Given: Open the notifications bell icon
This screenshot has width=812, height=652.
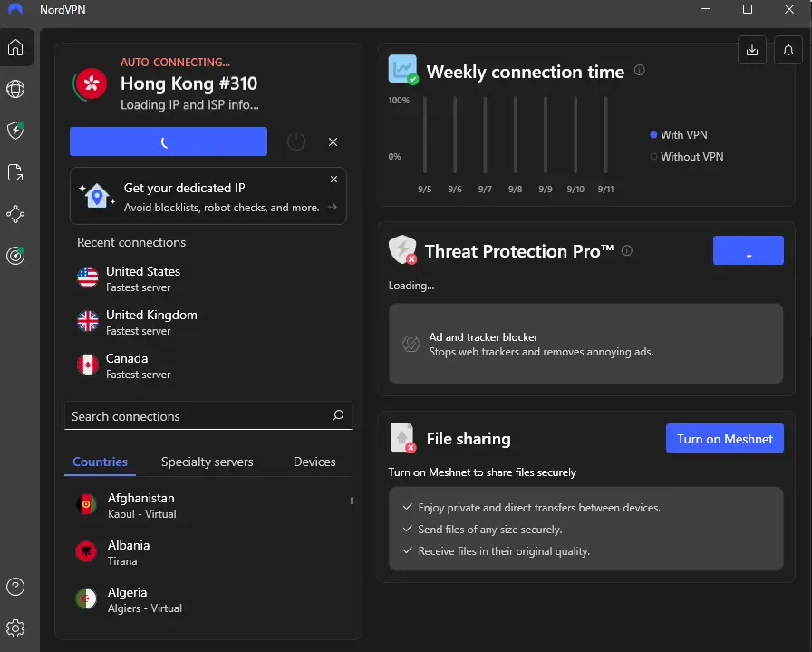Looking at the screenshot, I should click(788, 50).
